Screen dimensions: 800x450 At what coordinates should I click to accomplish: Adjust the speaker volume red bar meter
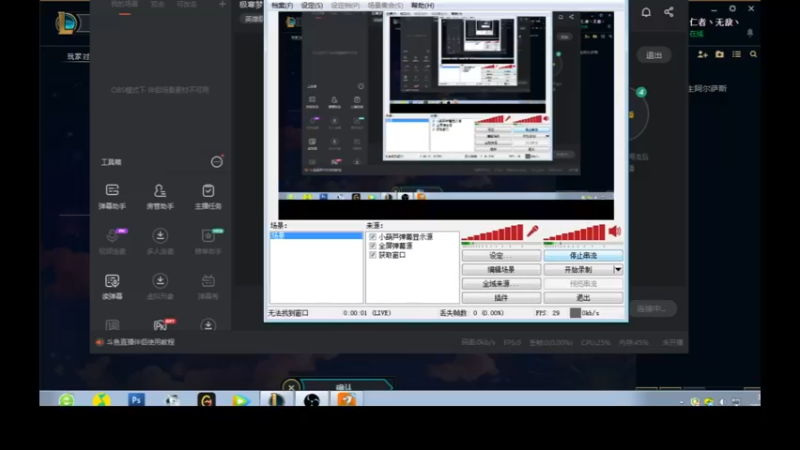tap(574, 232)
